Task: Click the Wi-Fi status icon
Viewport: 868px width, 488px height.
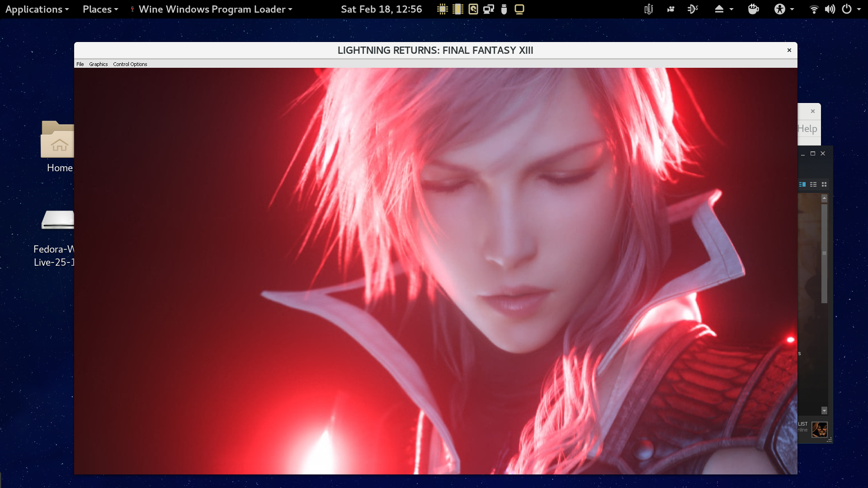Action: pos(814,9)
